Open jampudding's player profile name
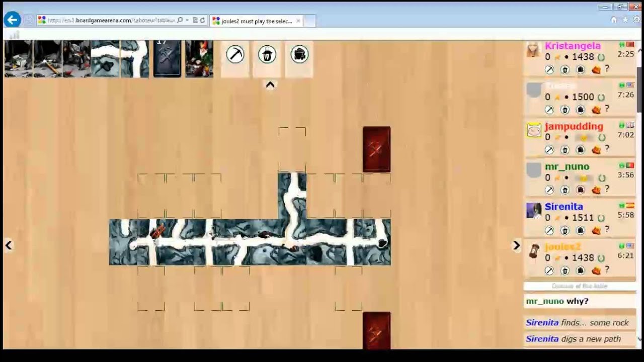Image resolution: width=644 pixels, height=362 pixels. [574, 126]
